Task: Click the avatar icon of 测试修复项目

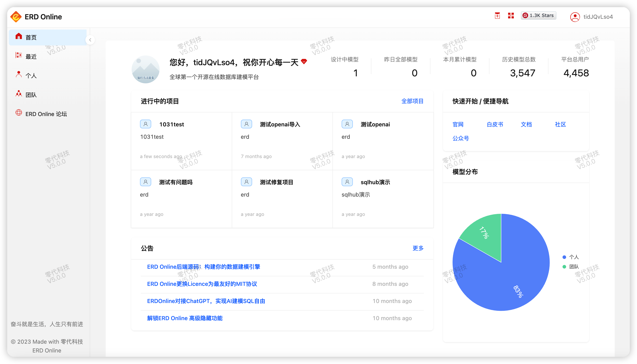Action: [x=246, y=182]
